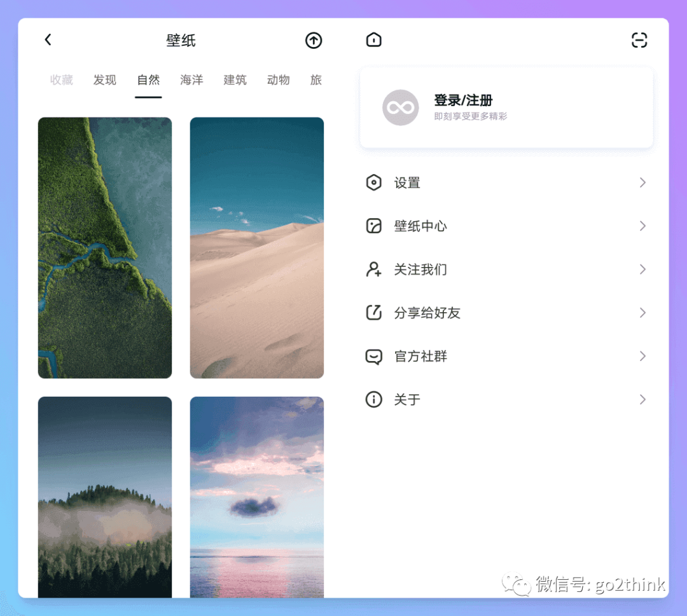The image size is (687, 616).
Task: Expand the 分享给好友 row chevron
Action: point(642,313)
